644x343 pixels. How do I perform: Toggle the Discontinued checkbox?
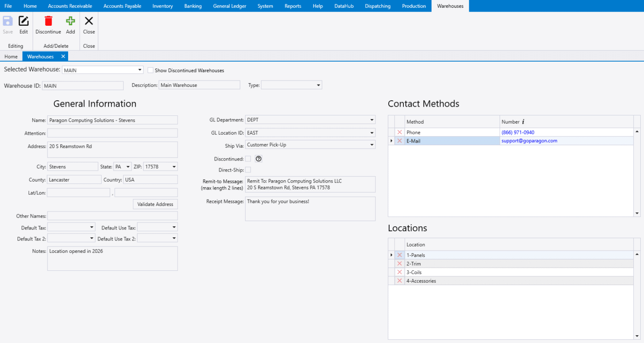pos(248,159)
